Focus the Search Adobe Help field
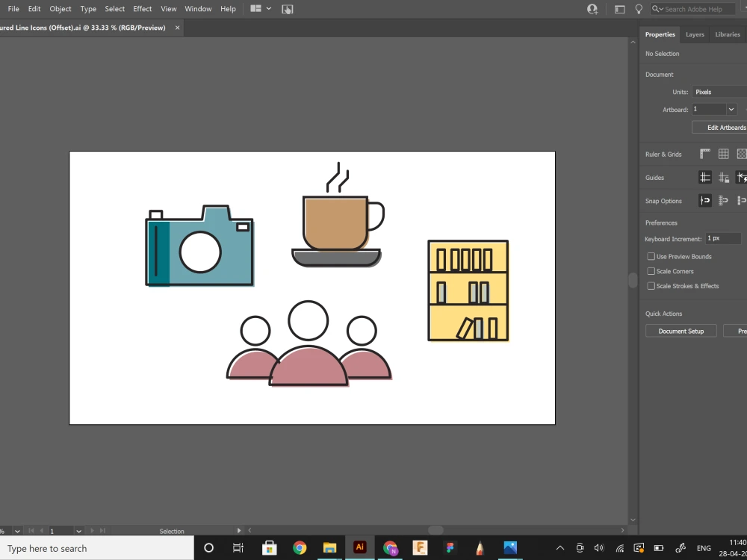747x560 pixels. (698, 9)
